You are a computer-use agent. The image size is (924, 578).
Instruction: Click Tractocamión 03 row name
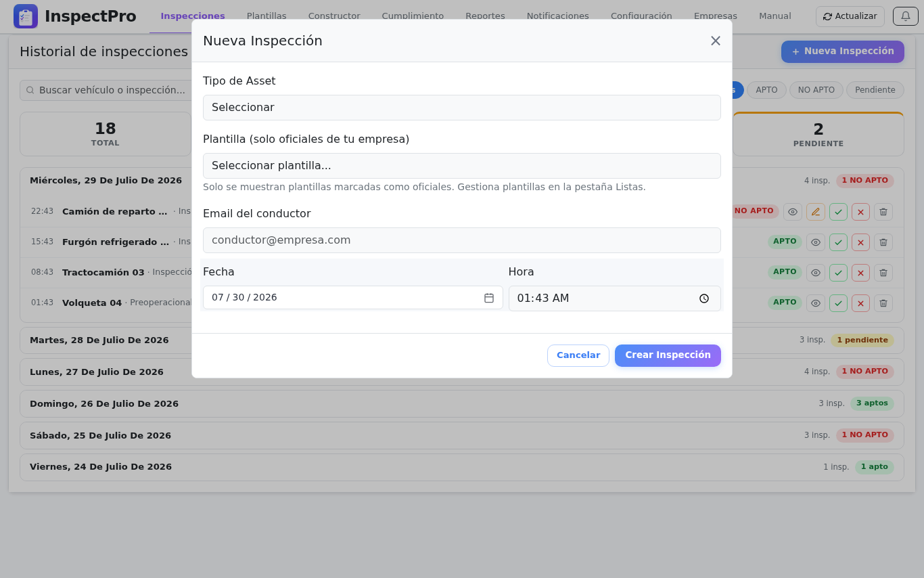click(x=103, y=273)
